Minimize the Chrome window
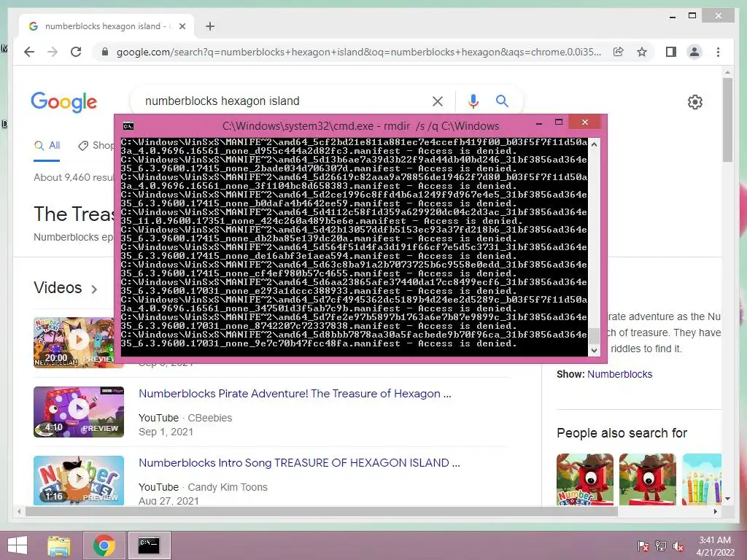Viewport: 747px width, 560px height. 672,17
